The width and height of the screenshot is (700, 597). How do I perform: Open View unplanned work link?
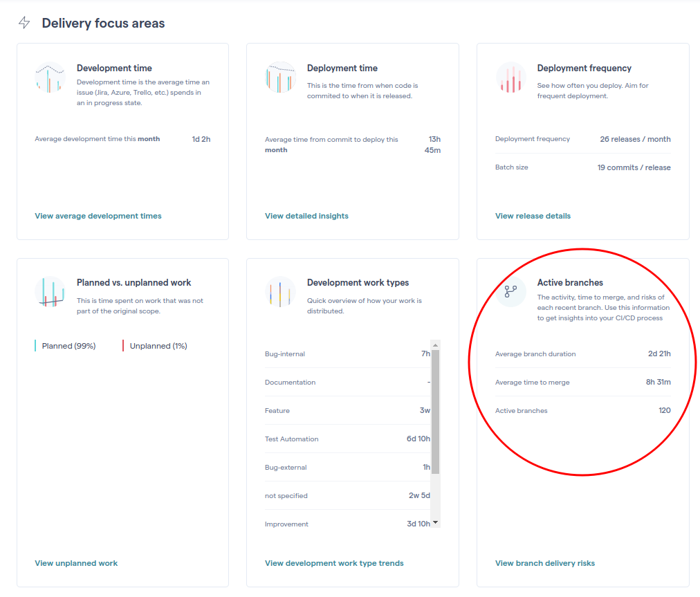(x=76, y=563)
